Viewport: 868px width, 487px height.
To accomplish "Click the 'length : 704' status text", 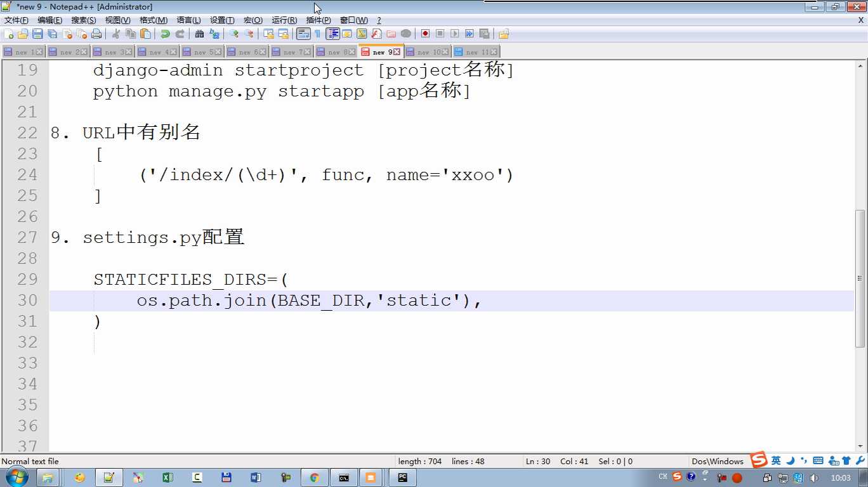I will point(419,462).
